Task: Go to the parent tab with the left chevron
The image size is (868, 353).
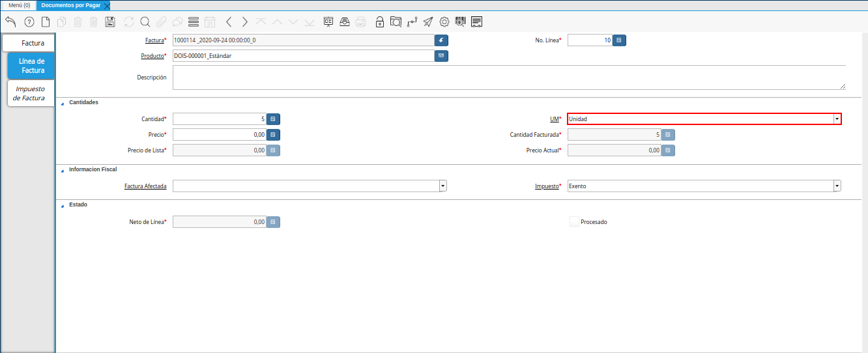Action: (x=229, y=21)
